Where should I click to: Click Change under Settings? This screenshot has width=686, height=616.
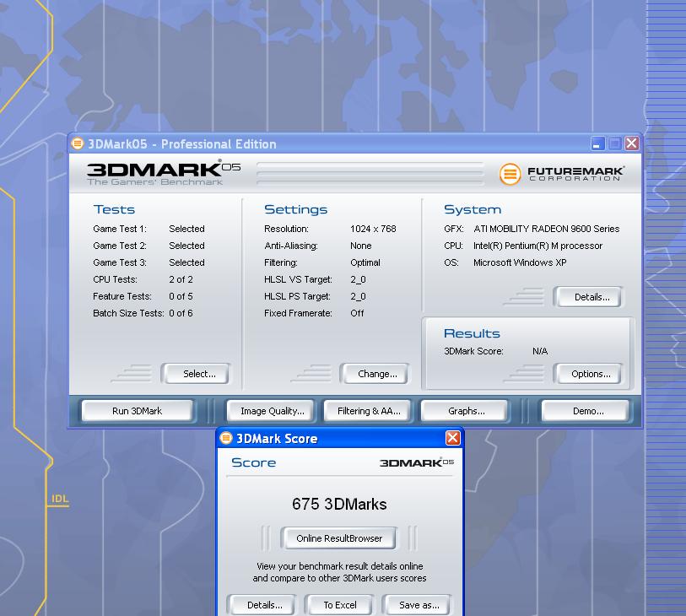pyautogui.click(x=377, y=374)
